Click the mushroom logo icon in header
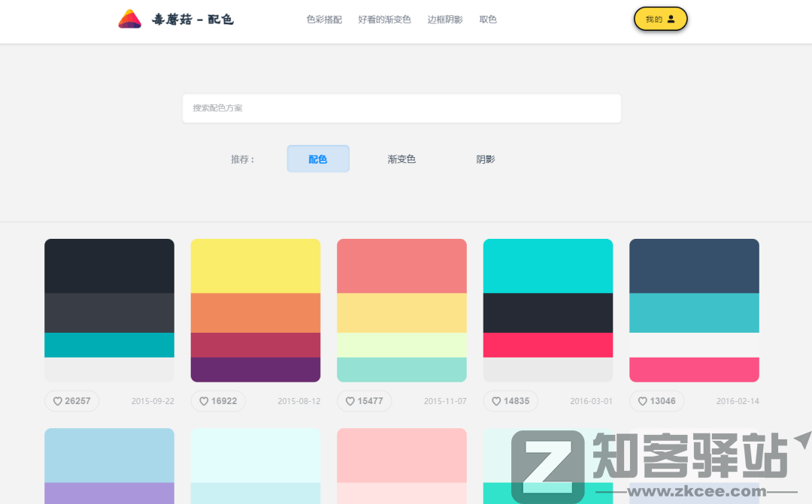Image resolution: width=812 pixels, height=504 pixels. pyautogui.click(x=130, y=20)
